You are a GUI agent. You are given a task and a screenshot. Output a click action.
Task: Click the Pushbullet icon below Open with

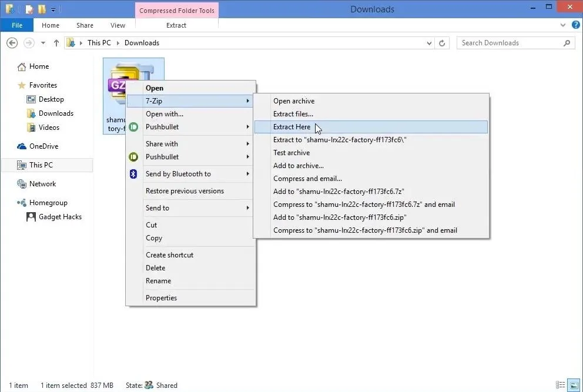[x=133, y=127]
